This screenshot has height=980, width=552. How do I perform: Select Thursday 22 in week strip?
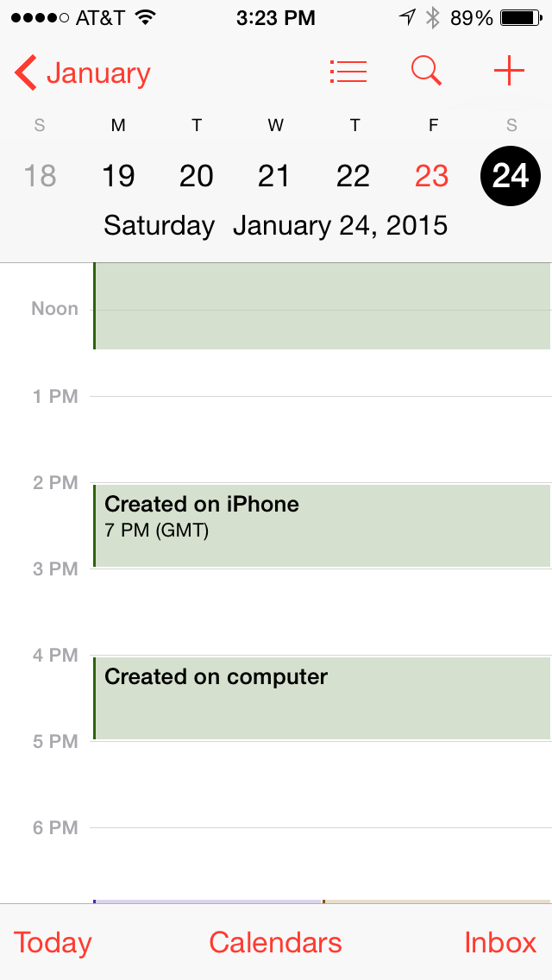[x=354, y=176]
